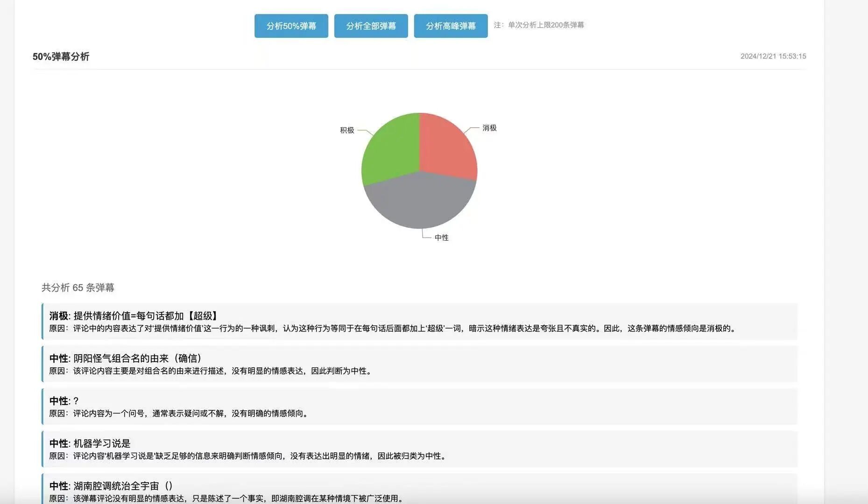
Task: Click the reason text mentioning 讽刺
Action: [392, 329]
